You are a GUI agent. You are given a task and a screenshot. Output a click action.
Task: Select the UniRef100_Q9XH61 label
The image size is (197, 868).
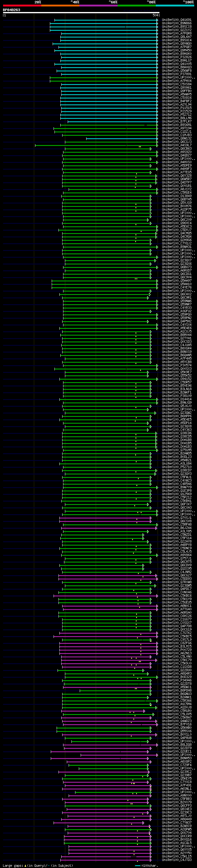pos(177,88)
